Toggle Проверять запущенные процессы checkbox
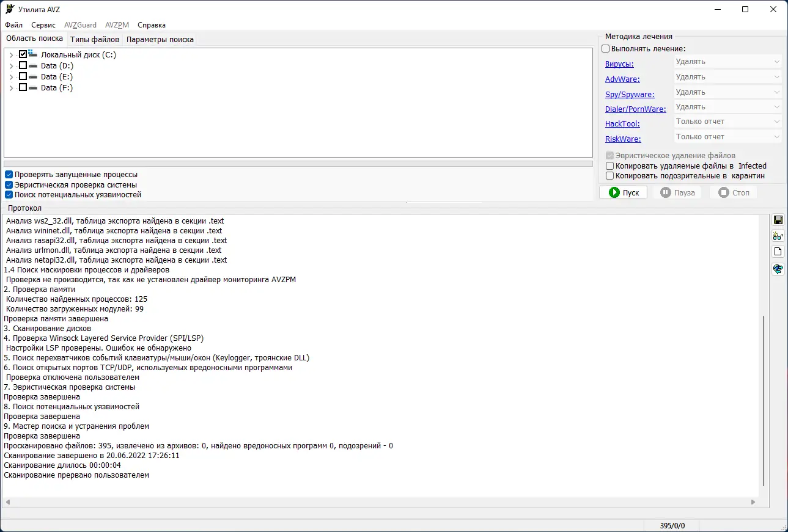The height and width of the screenshot is (532, 788). pyautogui.click(x=9, y=175)
